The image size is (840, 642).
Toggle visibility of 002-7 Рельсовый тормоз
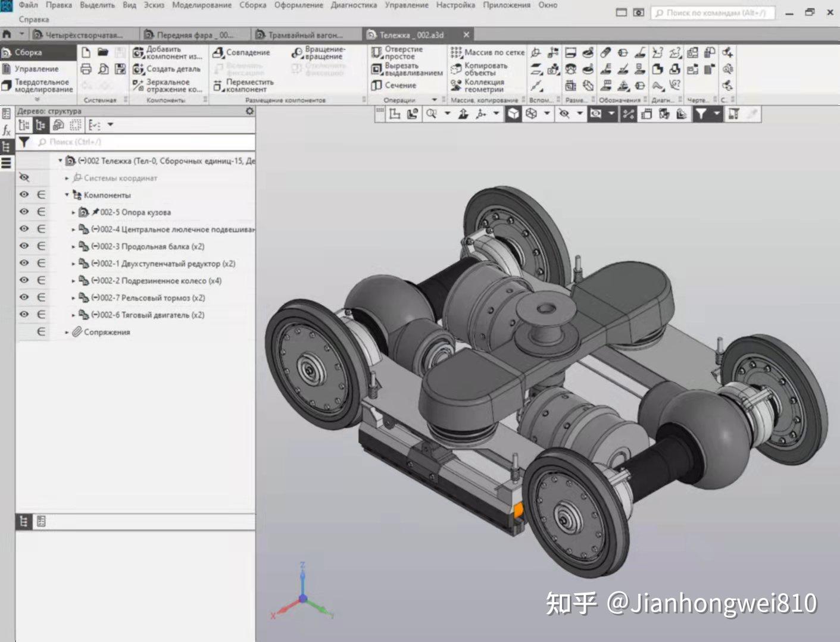pos(24,297)
